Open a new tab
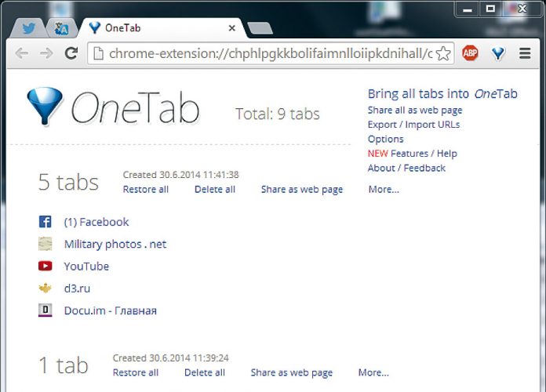The width and height of the screenshot is (546, 392). click(260, 29)
